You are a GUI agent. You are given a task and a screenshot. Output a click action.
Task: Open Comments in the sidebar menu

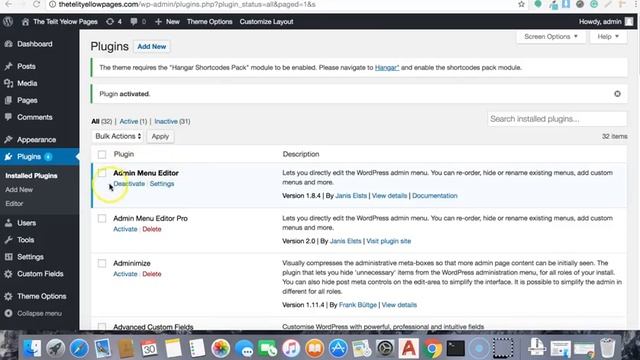(35, 117)
